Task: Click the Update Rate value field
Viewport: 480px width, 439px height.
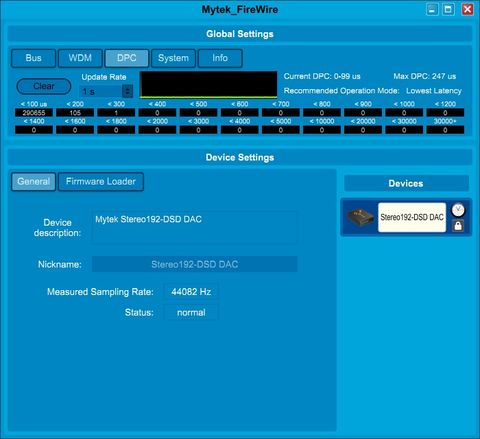Action: (101, 91)
